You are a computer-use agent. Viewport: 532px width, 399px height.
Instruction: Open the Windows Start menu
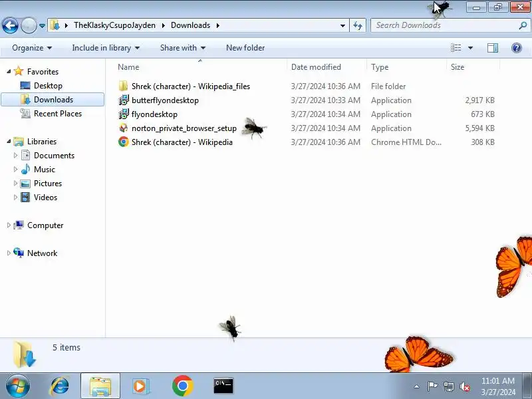(18, 386)
